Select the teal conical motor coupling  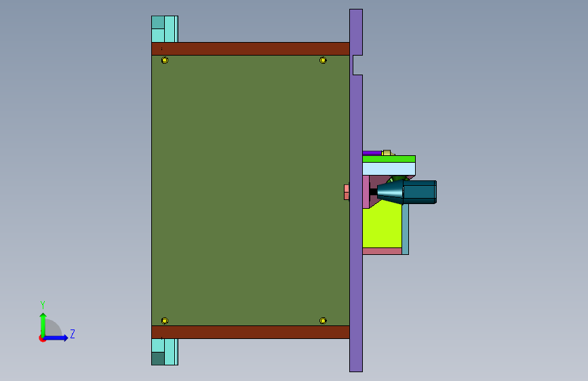pyautogui.click(x=390, y=192)
